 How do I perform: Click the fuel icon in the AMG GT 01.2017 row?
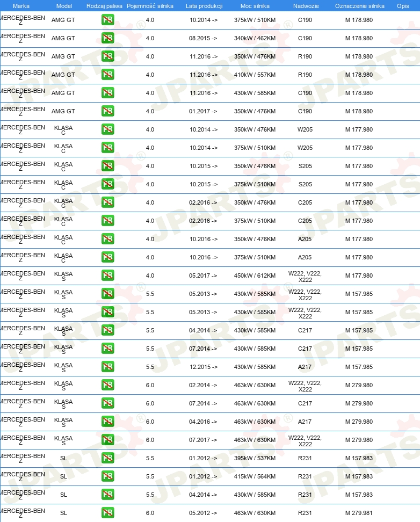coord(107,111)
